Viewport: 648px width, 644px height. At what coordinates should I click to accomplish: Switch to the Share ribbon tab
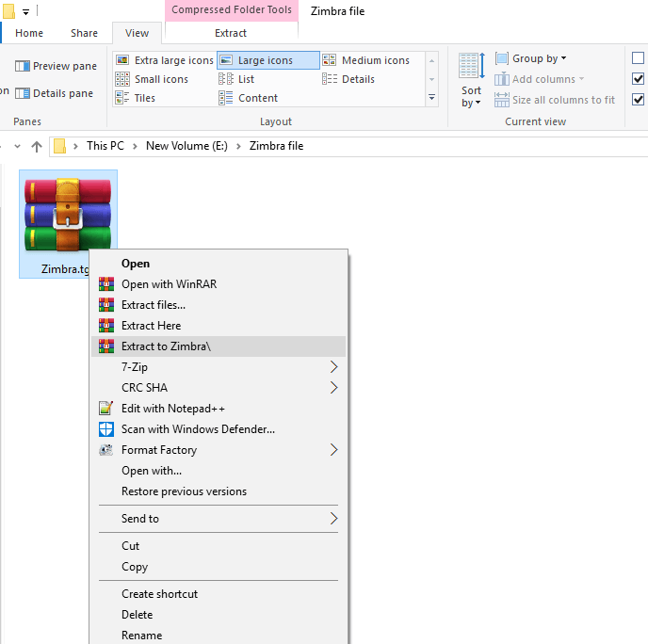[x=85, y=33]
